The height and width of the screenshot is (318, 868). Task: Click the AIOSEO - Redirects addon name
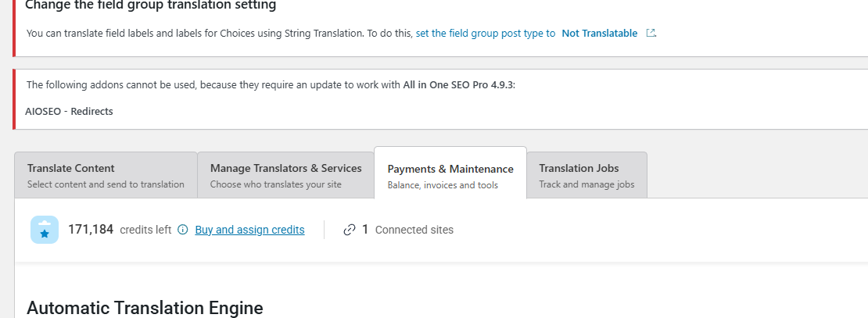click(69, 111)
